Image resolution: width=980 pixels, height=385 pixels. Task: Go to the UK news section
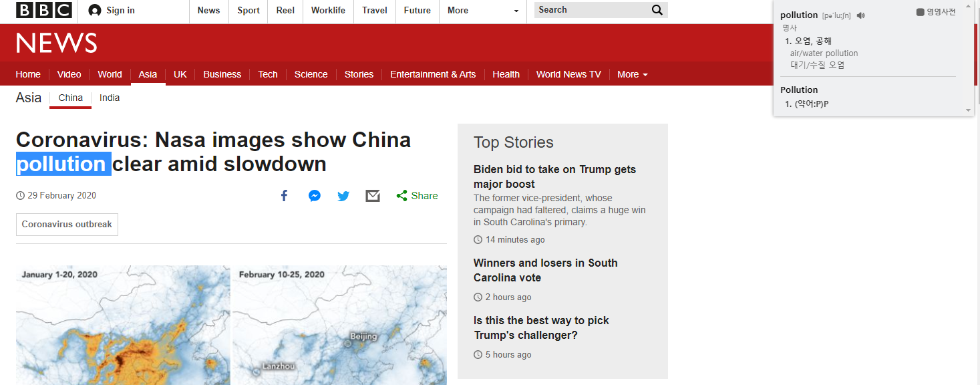[x=180, y=74]
